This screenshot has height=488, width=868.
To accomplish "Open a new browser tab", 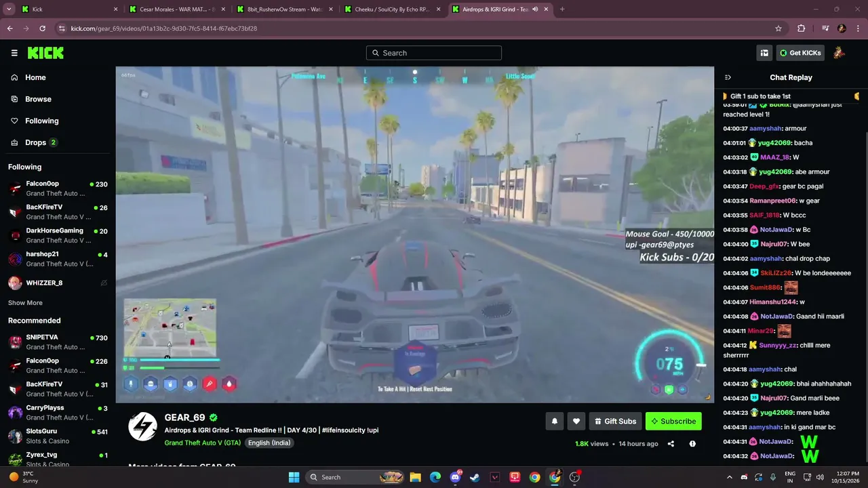I will 562,9.
